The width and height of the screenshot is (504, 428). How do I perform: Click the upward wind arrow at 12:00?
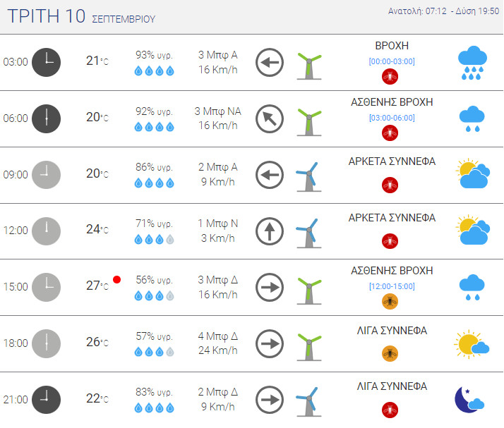270,231
